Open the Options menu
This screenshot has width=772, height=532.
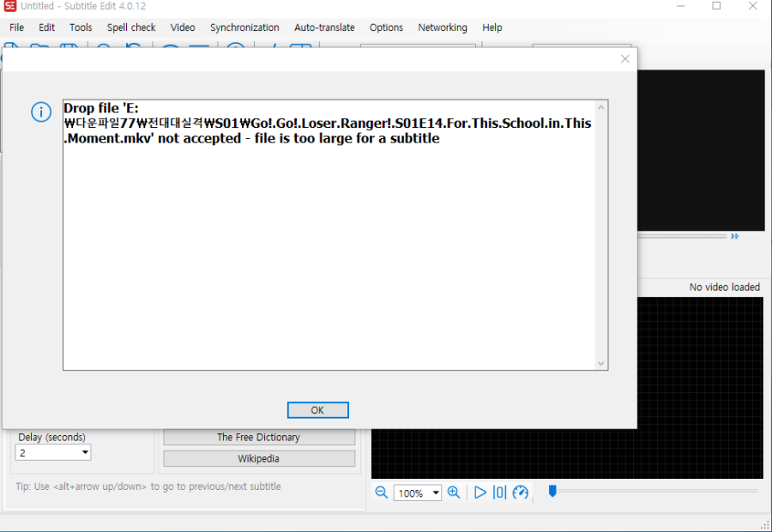(x=387, y=27)
